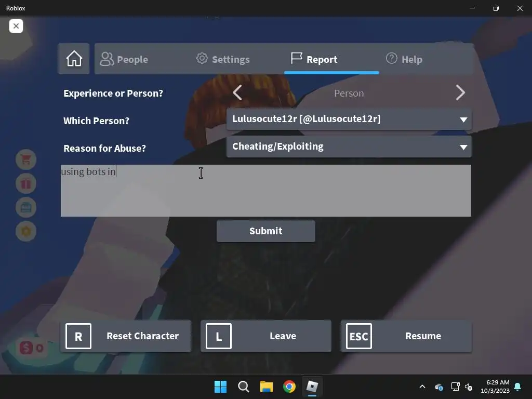Open the shopping cart icon in sidebar

[x=26, y=159]
